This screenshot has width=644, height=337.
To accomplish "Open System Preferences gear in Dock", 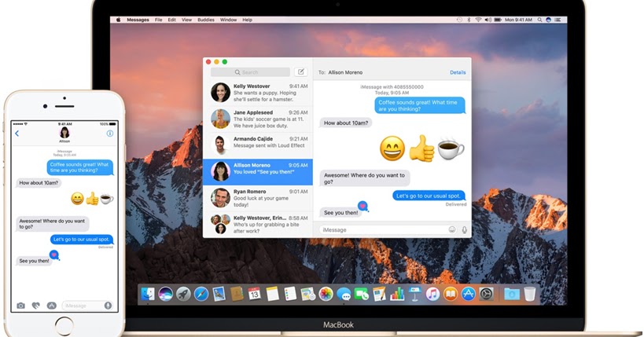I will 486,294.
